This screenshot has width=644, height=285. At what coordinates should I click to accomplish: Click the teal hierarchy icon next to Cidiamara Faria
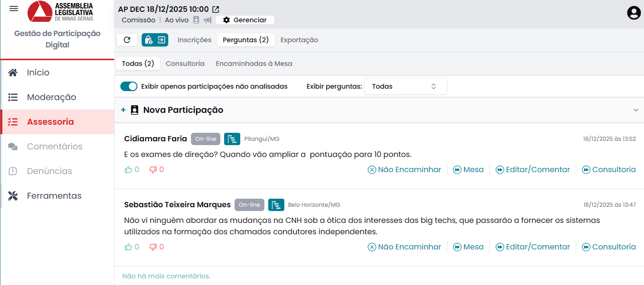pyautogui.click(x=232, y=139)
